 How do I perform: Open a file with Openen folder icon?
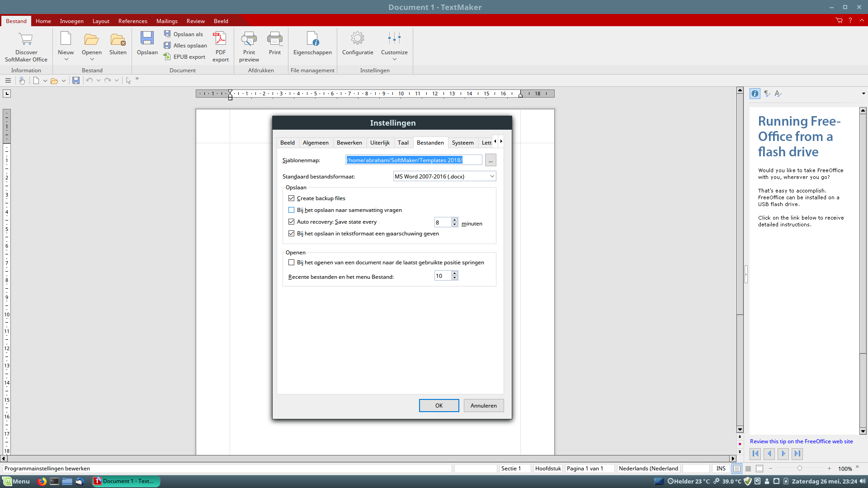point(92,39)
